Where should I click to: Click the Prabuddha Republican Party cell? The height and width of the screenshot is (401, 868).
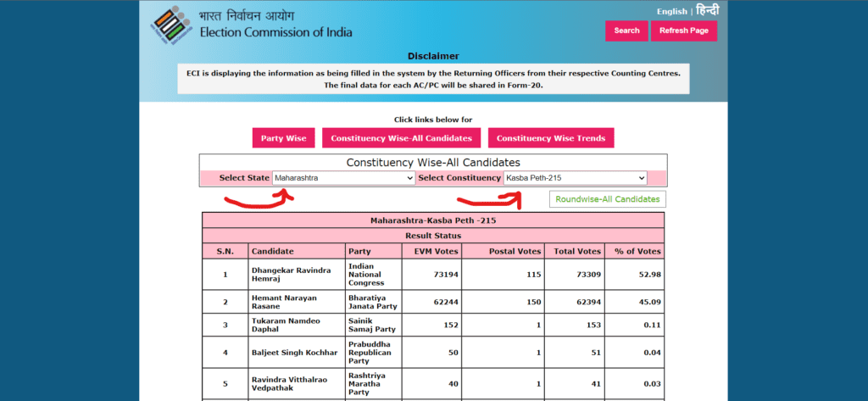coord(374,353)
